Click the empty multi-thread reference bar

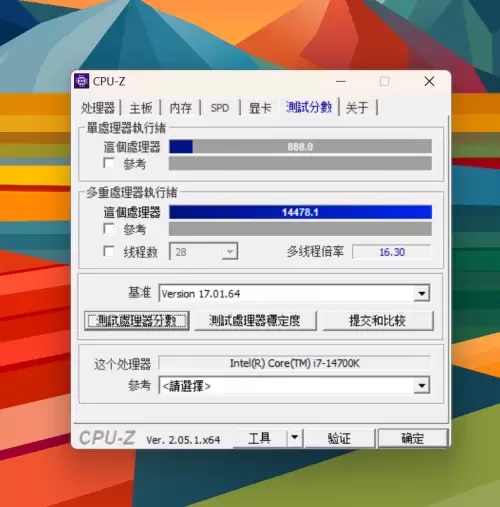click(x=300, y=229)
